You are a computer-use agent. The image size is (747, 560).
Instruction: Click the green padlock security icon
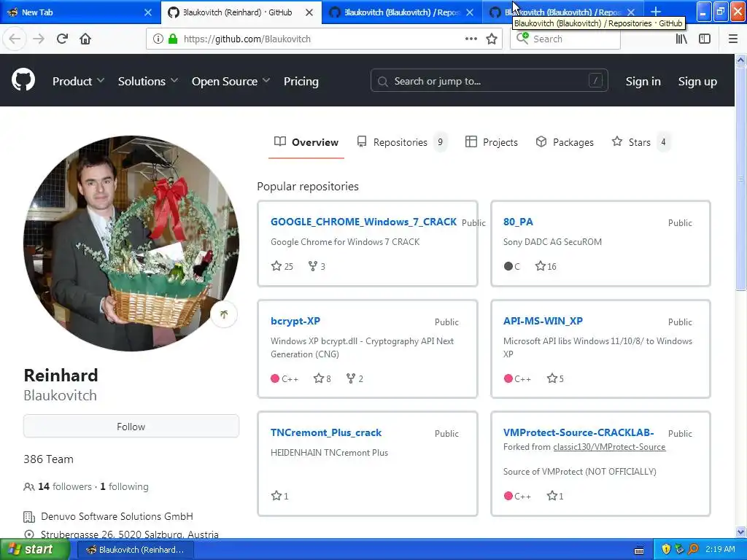pyautogui.click(x=173, y=39)
